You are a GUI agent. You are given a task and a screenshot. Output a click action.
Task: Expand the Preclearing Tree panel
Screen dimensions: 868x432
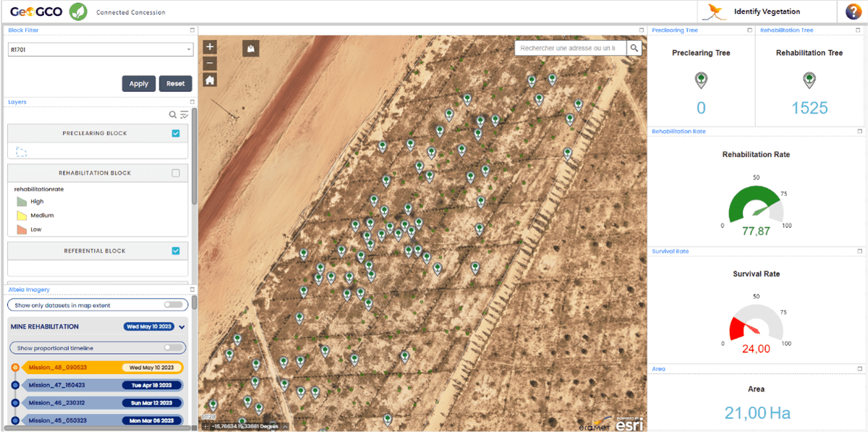[x=749, y=30]
